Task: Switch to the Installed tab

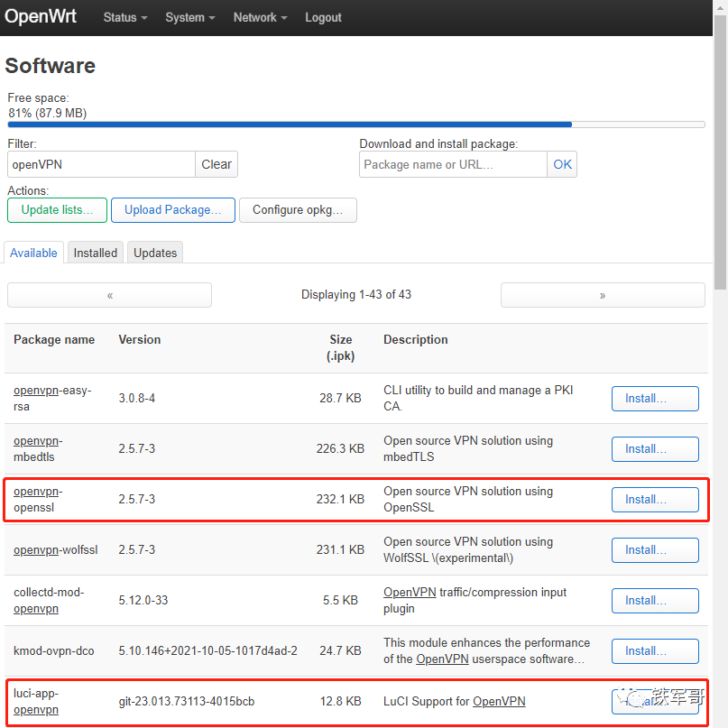Action: (95, 253)
